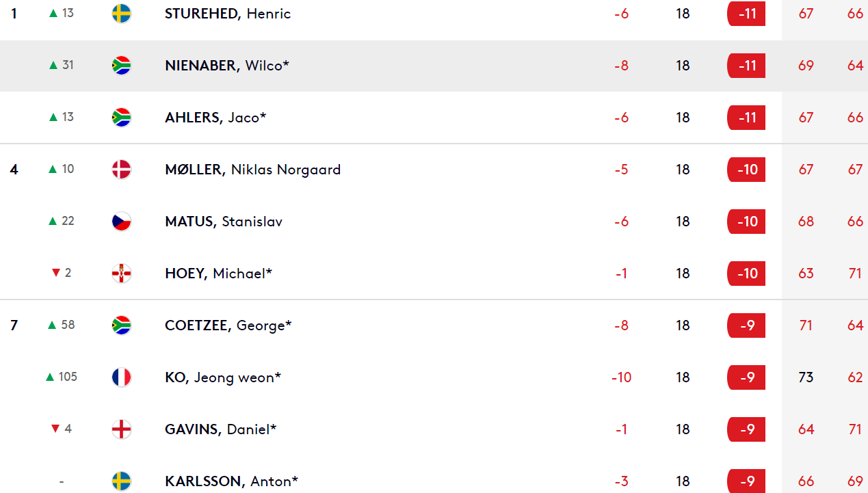Viewport: 868px width, 493px height.
Task: Click Hoey's round one score 63
Action: [806, 274]
